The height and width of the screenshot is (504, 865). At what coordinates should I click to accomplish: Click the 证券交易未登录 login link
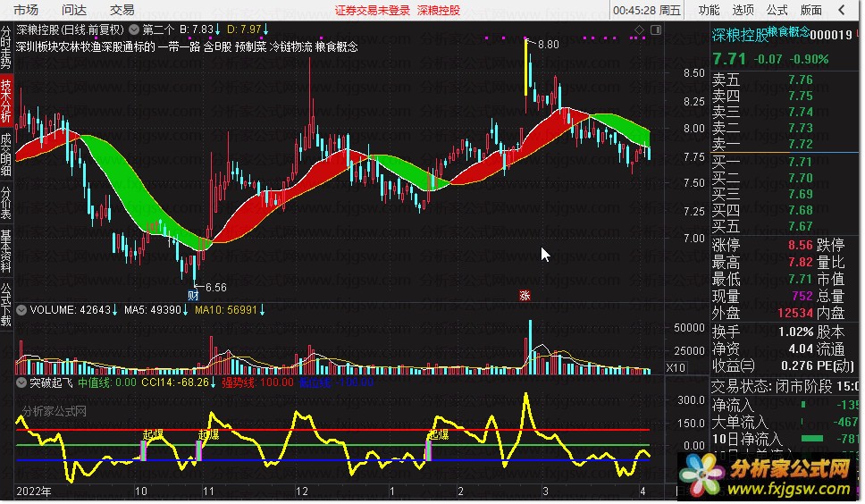tap(373, 11)
